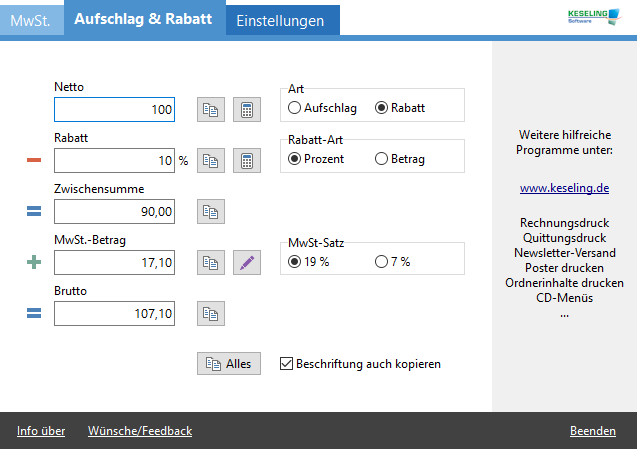Screen dimensions: 637x449
Task: Open calculator for the Rabatt field
Action: [x=247, y=160]
